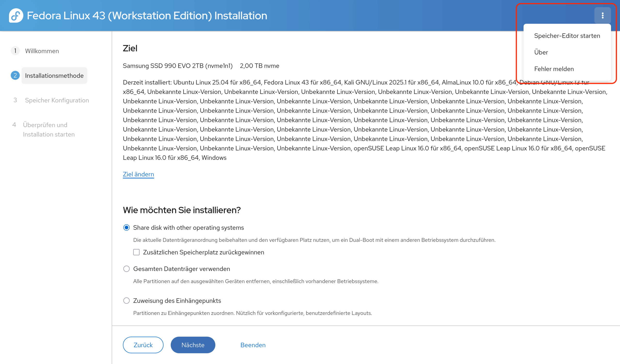Screen dimensions: 620x364
Task: Select Fehler melden from menu
Action: pos(554,69)
